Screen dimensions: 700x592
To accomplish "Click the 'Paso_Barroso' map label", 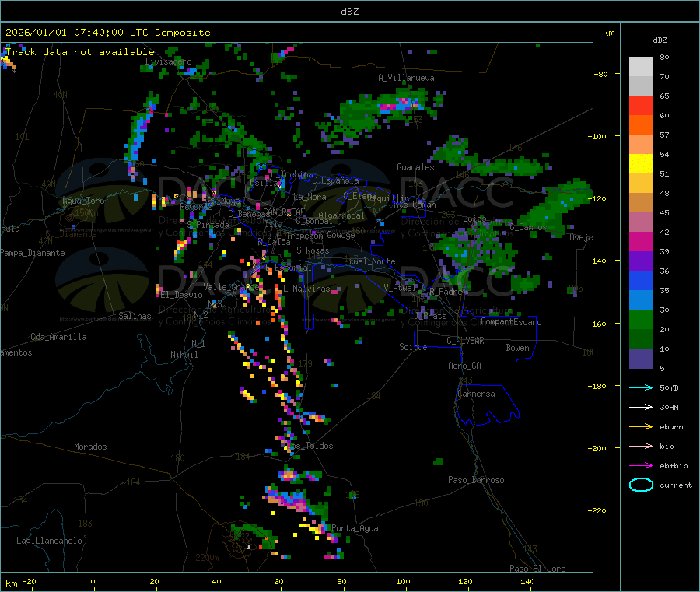I will [x=476, y=480].
